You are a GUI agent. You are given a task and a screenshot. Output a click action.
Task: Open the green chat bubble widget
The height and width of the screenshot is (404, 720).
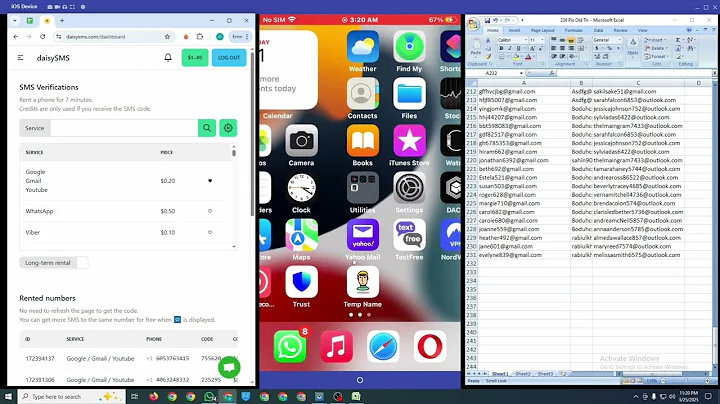point(229,367)
